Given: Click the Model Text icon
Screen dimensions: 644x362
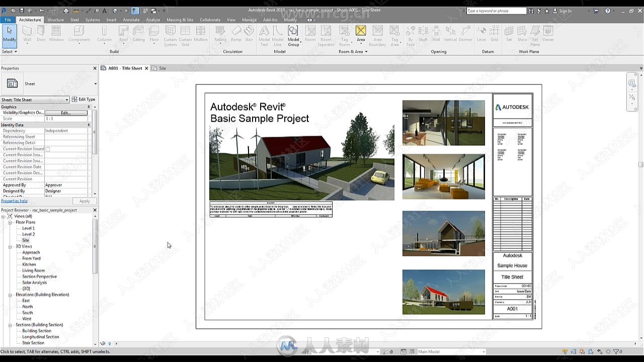Looking at the screenshot, I should [264, 31].
